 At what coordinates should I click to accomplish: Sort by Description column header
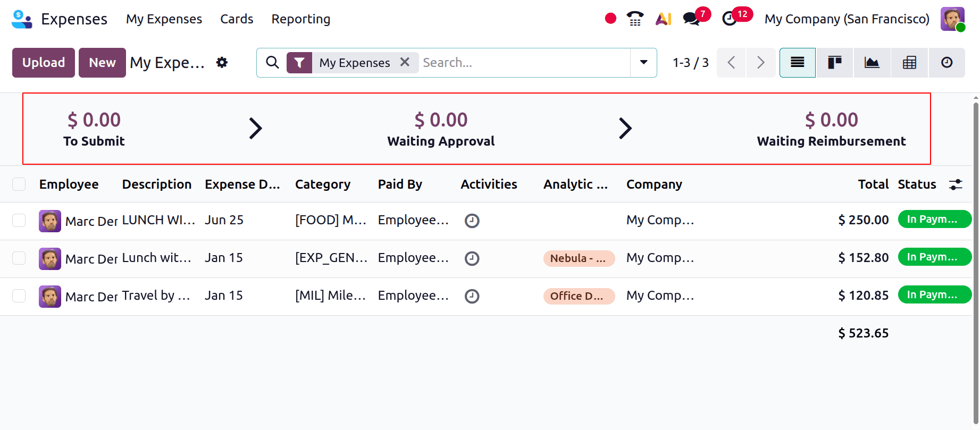click(157, 184)
